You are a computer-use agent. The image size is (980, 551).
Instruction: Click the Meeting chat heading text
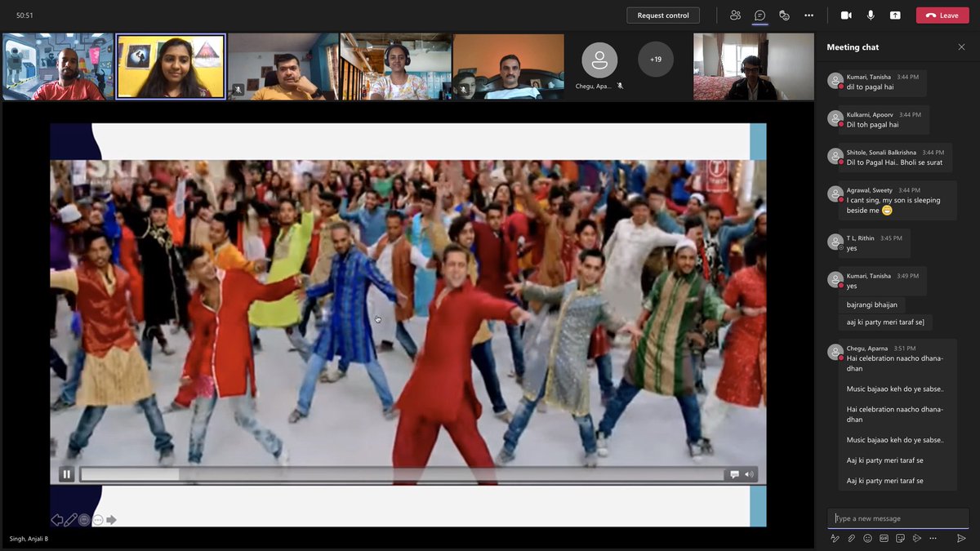point(853,47)
